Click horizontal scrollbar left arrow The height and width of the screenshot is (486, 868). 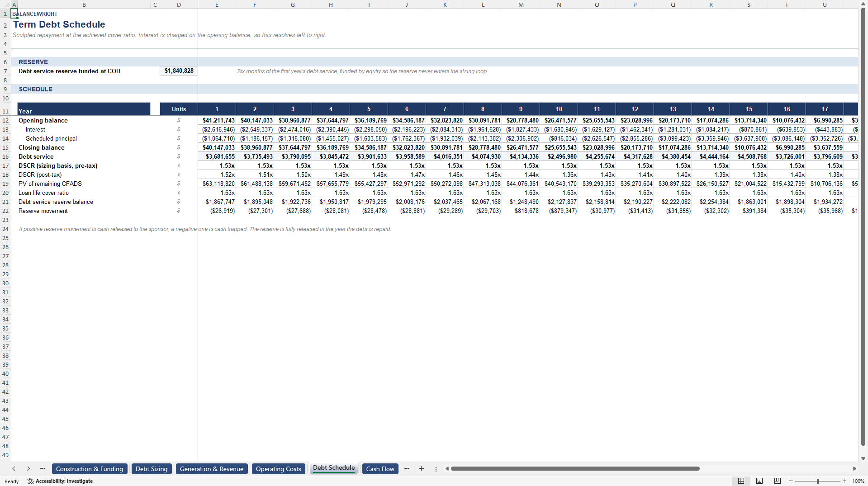point(447,469)
